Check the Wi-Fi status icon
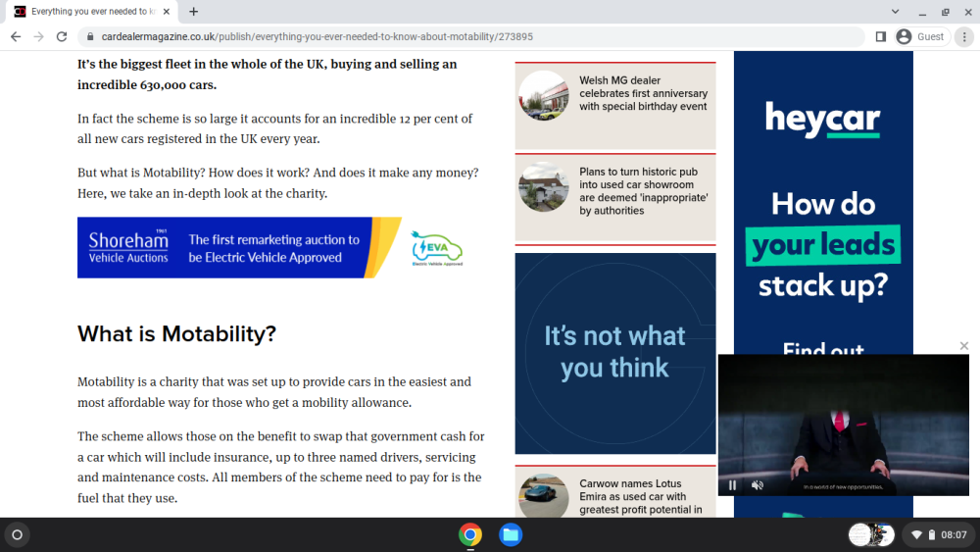Image resolution: width=980 pixels, height=552 pixels. pos(916,535)
